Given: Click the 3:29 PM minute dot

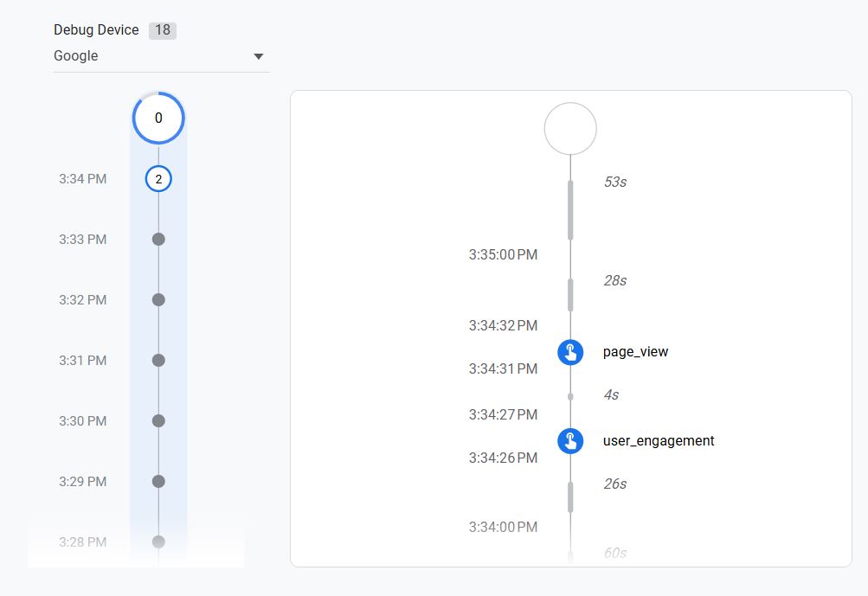Looking at the screenshot, I should click(x=158, y=482).
